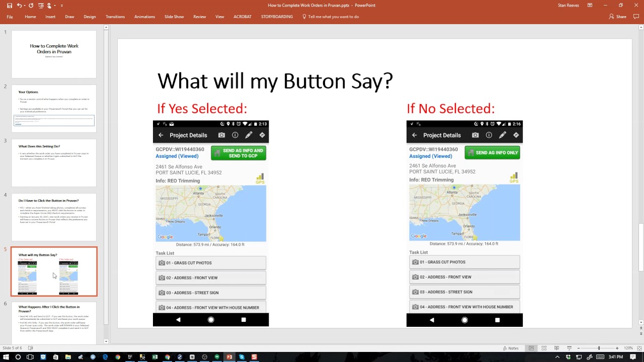Open the File menu
644x362 pixels.
[10, 17]
